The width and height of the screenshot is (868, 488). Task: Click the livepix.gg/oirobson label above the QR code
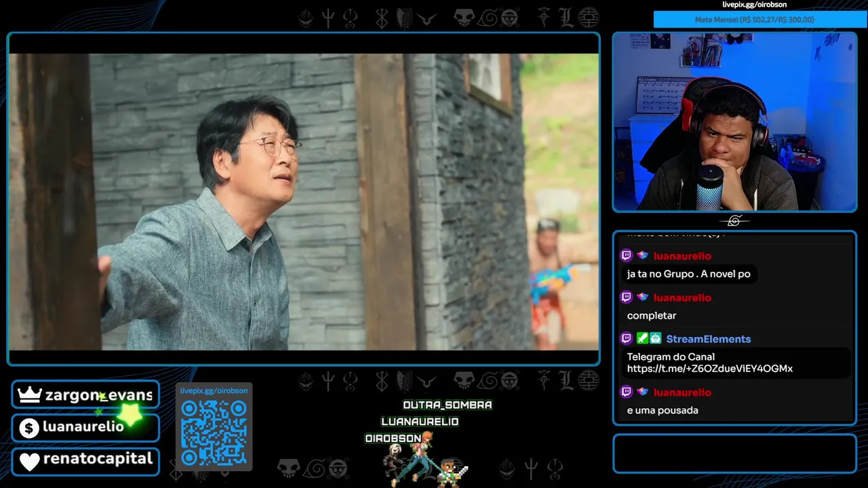tap(214, 390)
